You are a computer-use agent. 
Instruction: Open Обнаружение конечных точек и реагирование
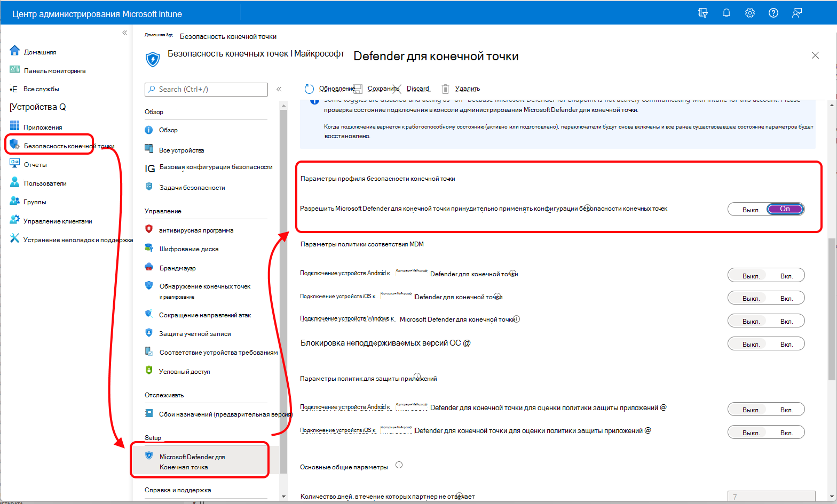(x=206, y=291)
